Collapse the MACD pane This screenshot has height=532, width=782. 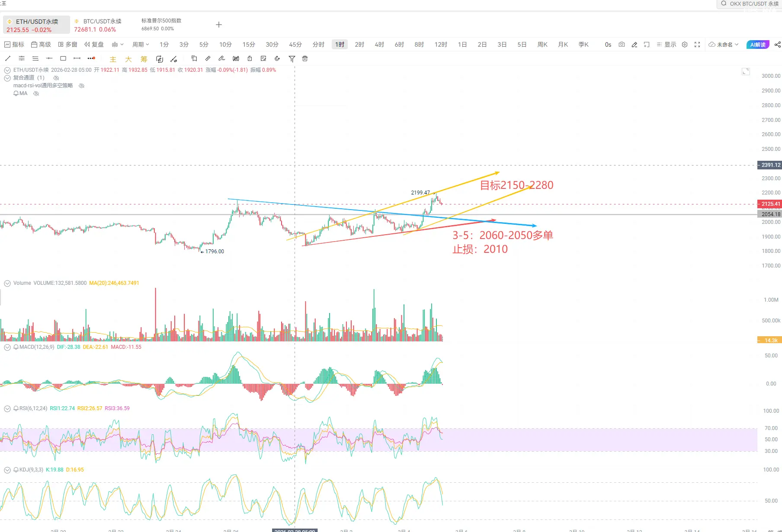pyautogui.click(x=7, y=347)
